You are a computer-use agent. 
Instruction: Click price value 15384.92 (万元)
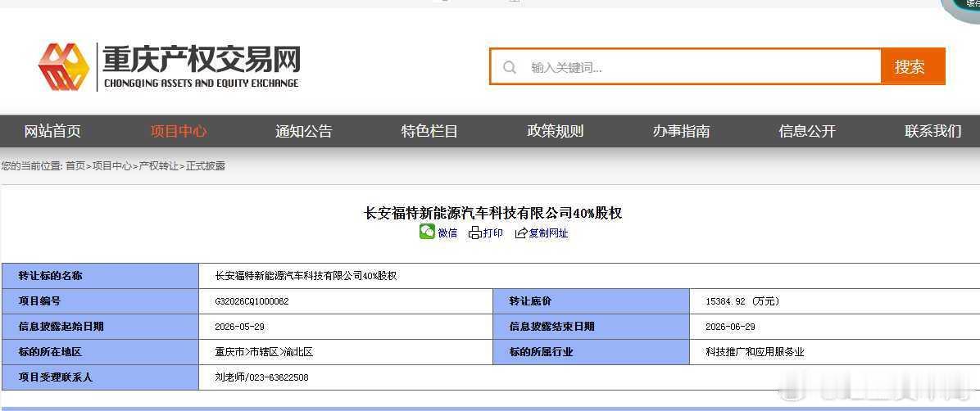[742, 301]
